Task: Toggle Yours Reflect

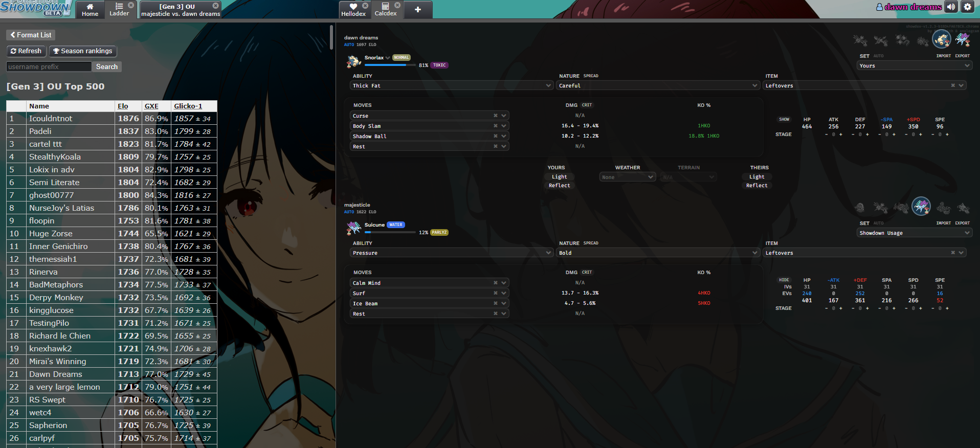Action: 559,185
